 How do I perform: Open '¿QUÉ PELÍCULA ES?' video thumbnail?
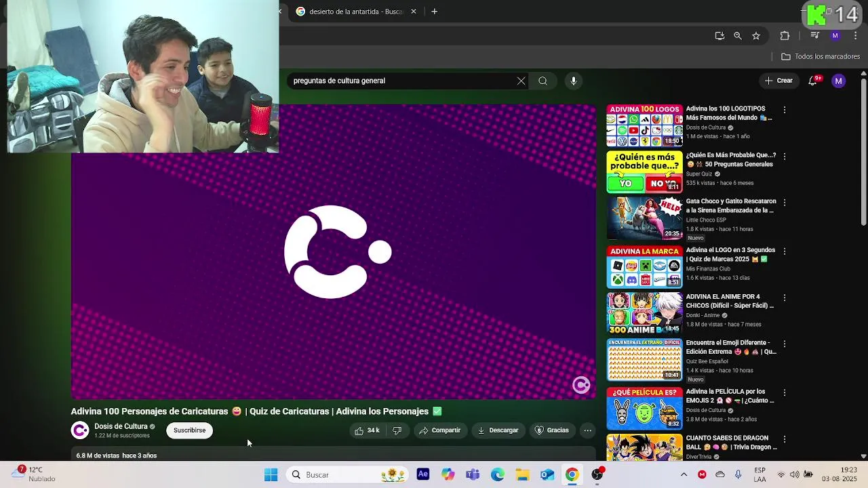point(644,408)
